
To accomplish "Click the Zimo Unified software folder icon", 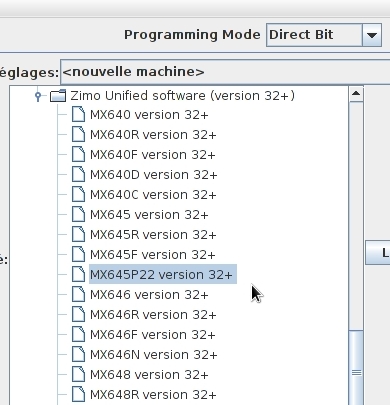I will (x=58, y=96).
